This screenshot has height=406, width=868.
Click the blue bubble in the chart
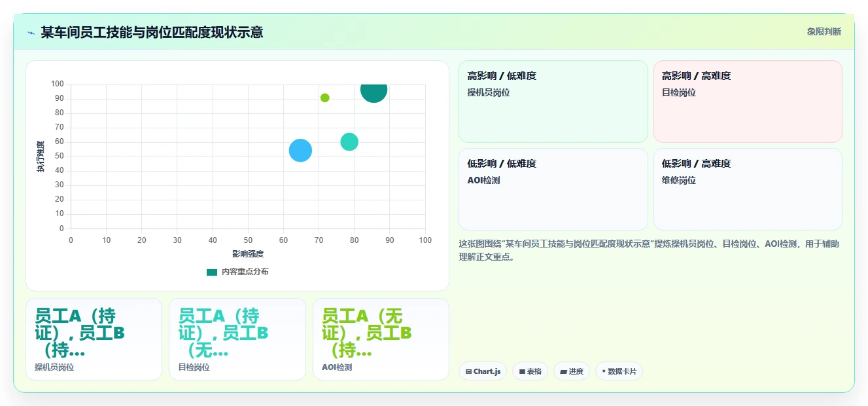[300, 151]
